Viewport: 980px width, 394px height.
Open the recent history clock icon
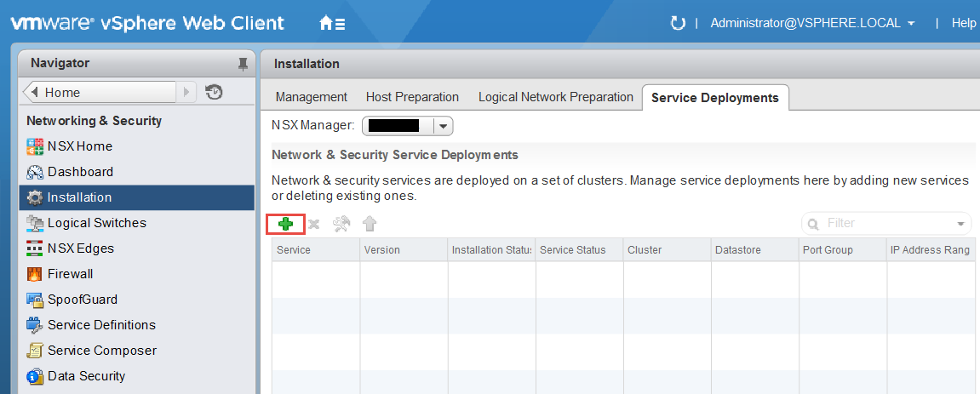coord(215,92)
